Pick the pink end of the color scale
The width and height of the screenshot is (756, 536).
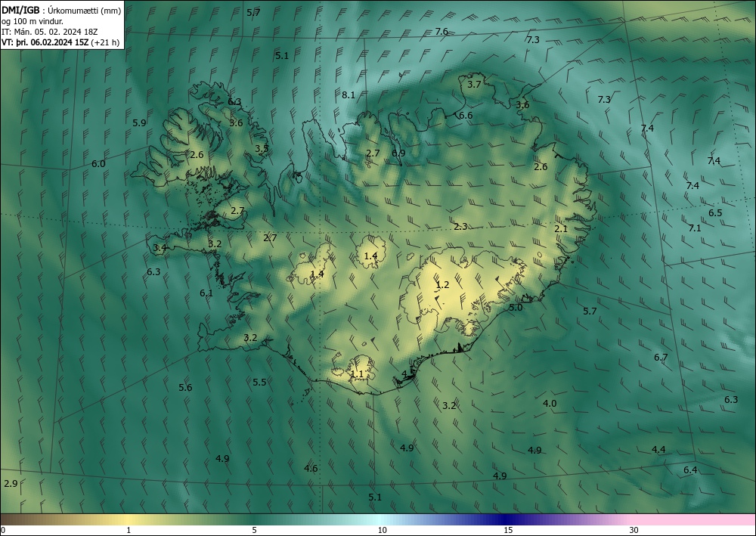pos(694,519)
